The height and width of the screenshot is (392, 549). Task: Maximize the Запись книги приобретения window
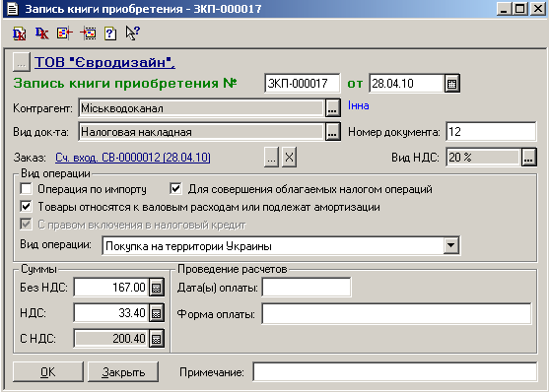tap(520, 9)
